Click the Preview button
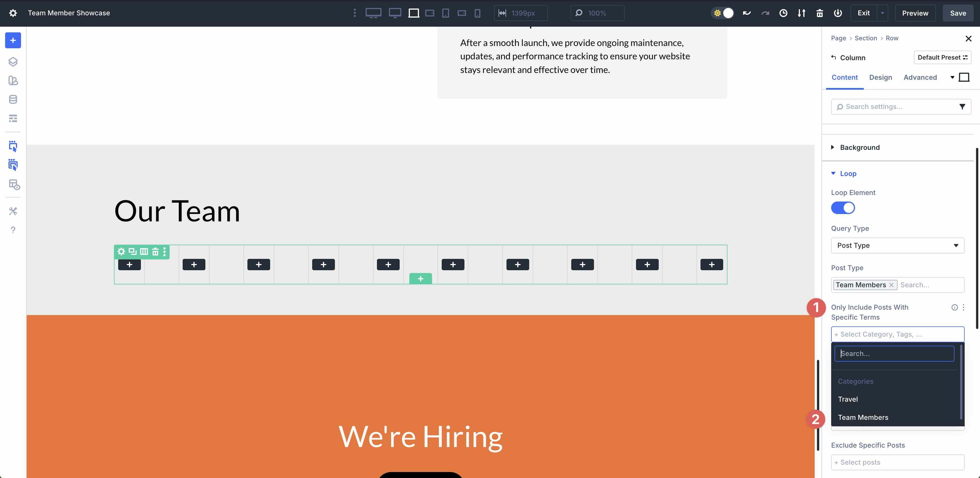Screen dimensions: 980x478 click(x=915, y=12)
